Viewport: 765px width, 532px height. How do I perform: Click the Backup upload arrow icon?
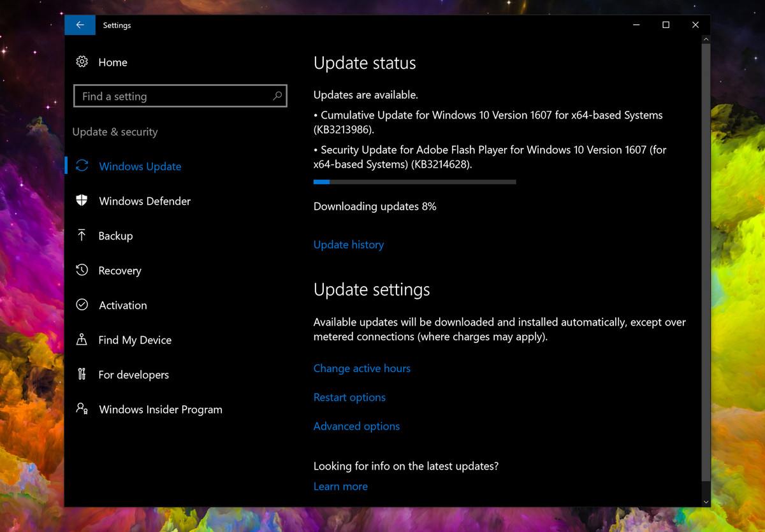pos(82,235)
